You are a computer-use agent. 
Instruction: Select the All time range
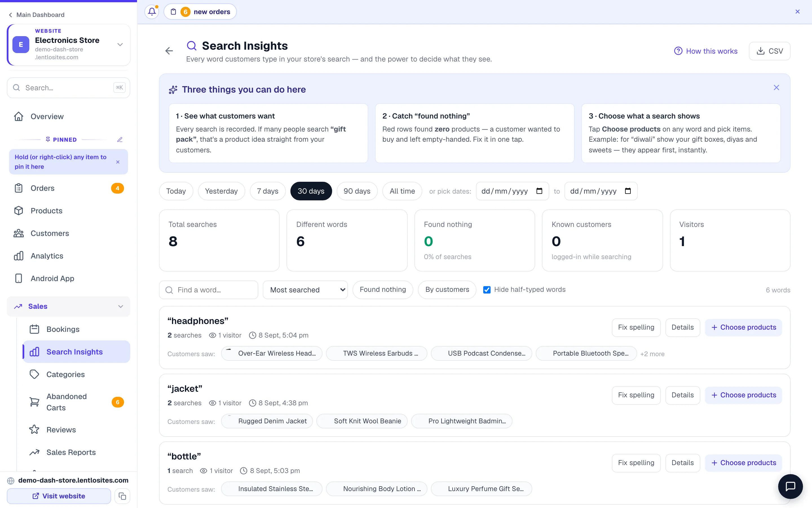pyautogui.click(x=402, y=191)
